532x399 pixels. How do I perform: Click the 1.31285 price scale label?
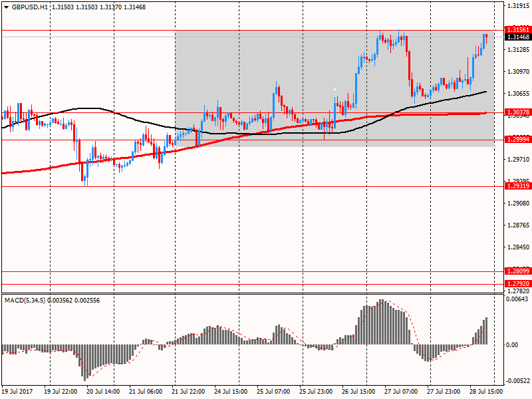518,50
